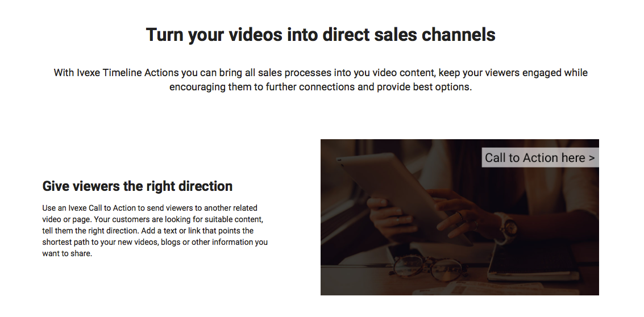
Task: Select the "Turn your videos into direct sales channels" heading
Action: point(321,35)
